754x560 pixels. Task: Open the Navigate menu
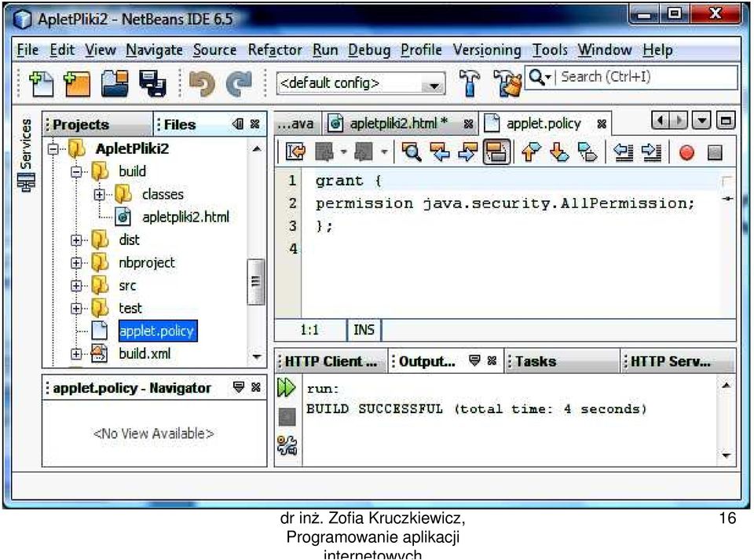tap(154, 50)
